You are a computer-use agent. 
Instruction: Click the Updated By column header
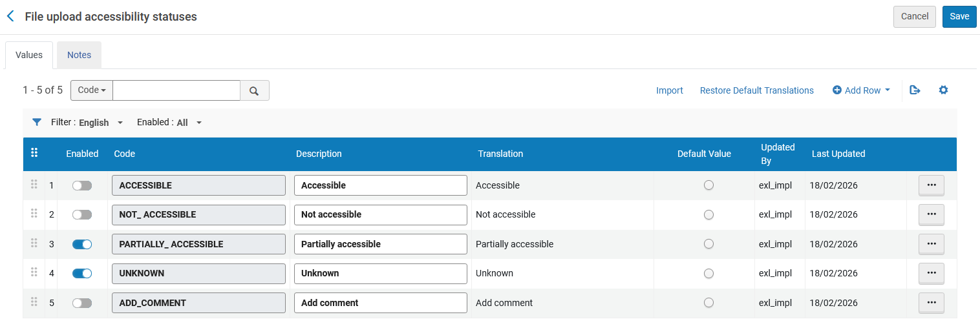[x=778, y=154]
